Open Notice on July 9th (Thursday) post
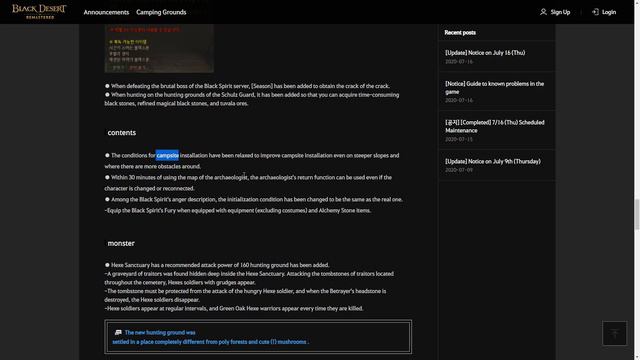The width and height of the screenshot is (640, 360). pos(493,161)
